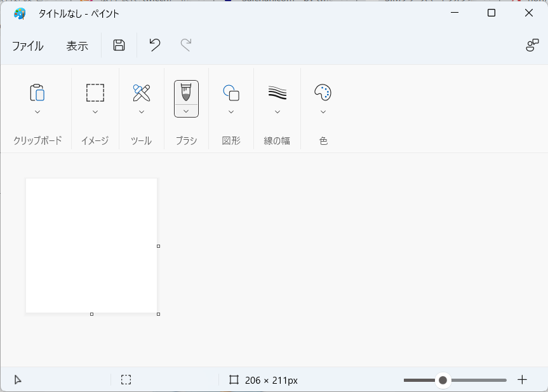Image resolution: width=548 pixels, height=392 pixels.
Task: Open the Tools pencil and brush icon
Action: pos(142,93)
